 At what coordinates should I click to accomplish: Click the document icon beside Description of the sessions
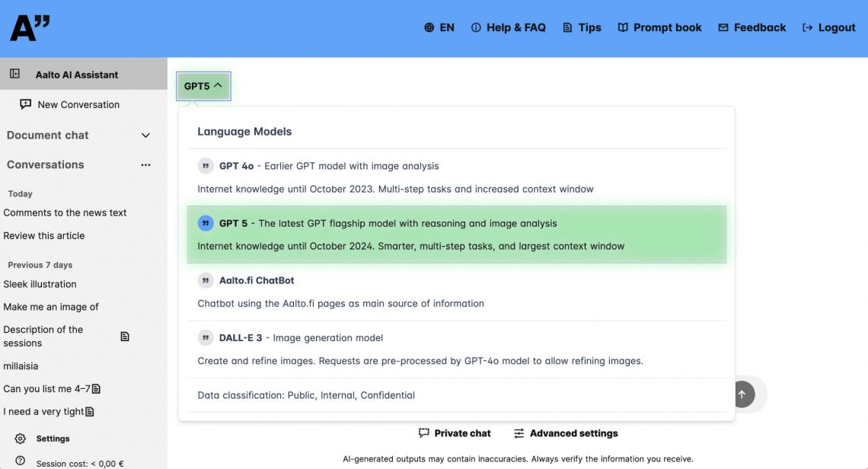pyautogui.click(x=125, y=337)
